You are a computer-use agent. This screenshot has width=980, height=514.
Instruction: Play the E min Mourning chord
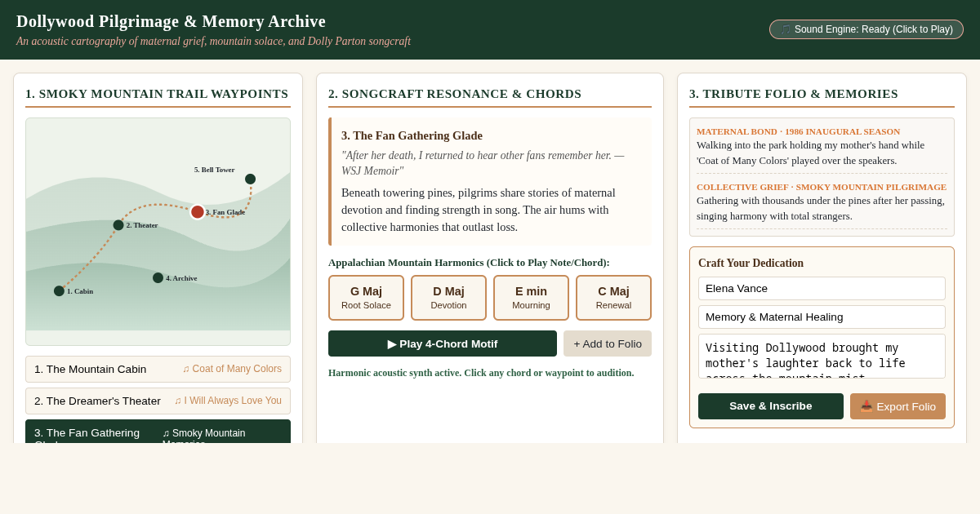[531, 298]
